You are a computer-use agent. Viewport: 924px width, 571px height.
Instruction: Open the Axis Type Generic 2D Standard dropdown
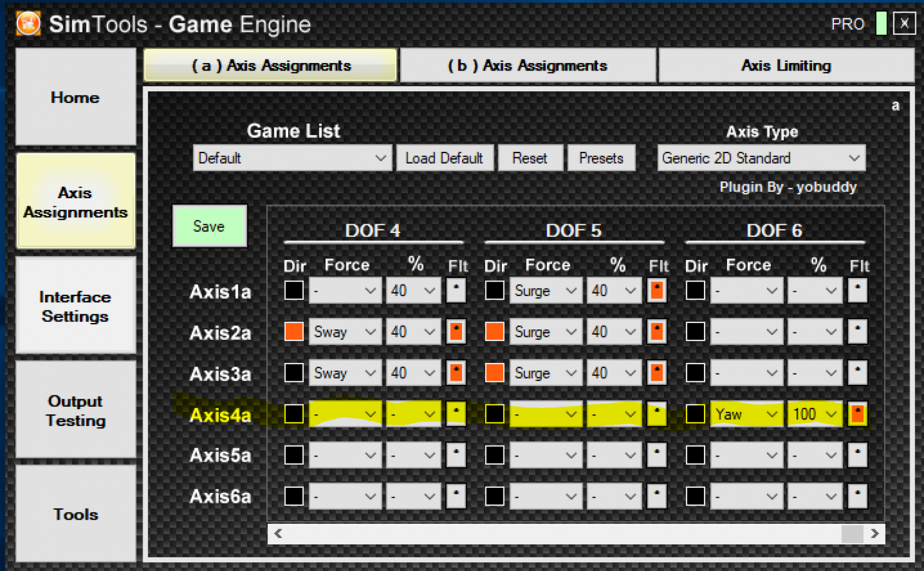(x=761, y=158)
